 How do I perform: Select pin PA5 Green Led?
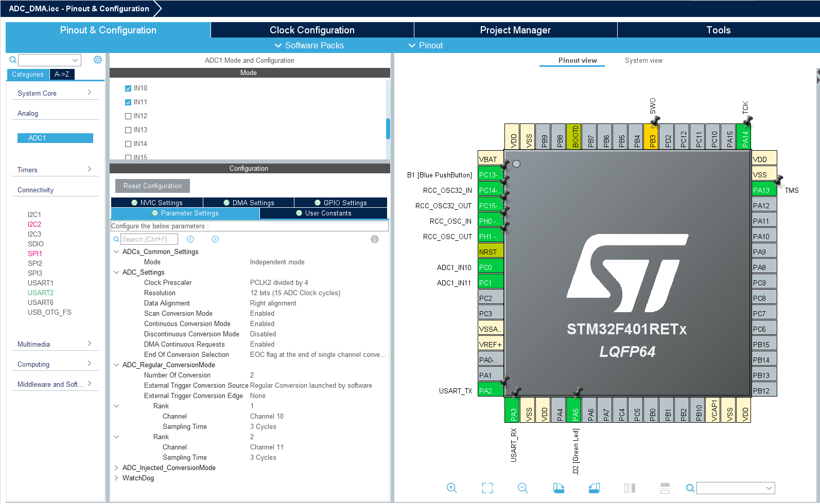[x=575, y=409]
